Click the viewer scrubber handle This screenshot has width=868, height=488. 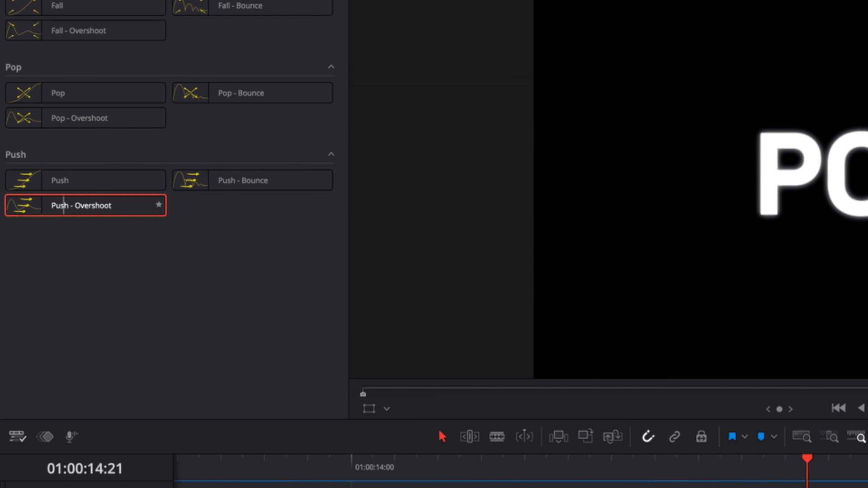[x=363, y=393]
